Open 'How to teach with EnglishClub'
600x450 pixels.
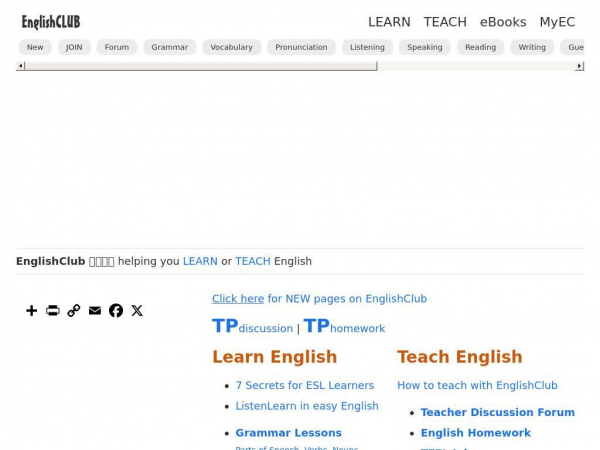pyautogui.click(x=477, y=385)
